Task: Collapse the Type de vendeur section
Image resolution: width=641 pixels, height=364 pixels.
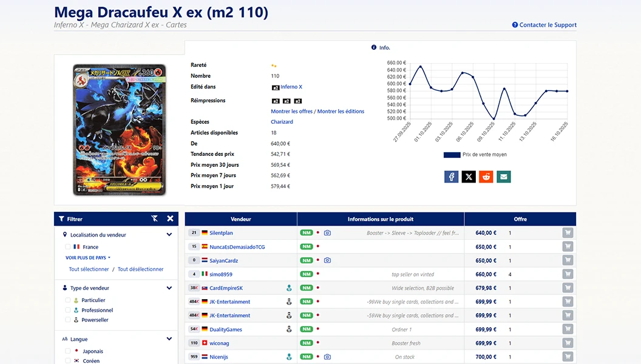Action: click(x=169, y=288)
